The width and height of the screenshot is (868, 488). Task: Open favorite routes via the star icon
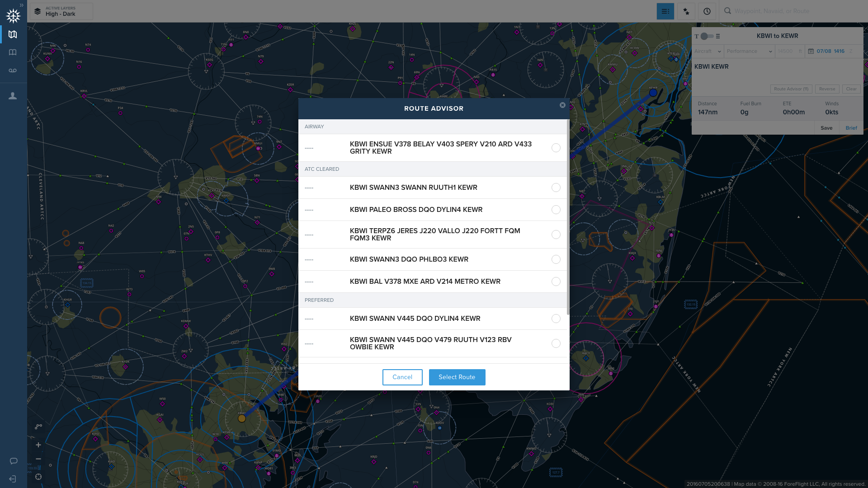point(686,11)
